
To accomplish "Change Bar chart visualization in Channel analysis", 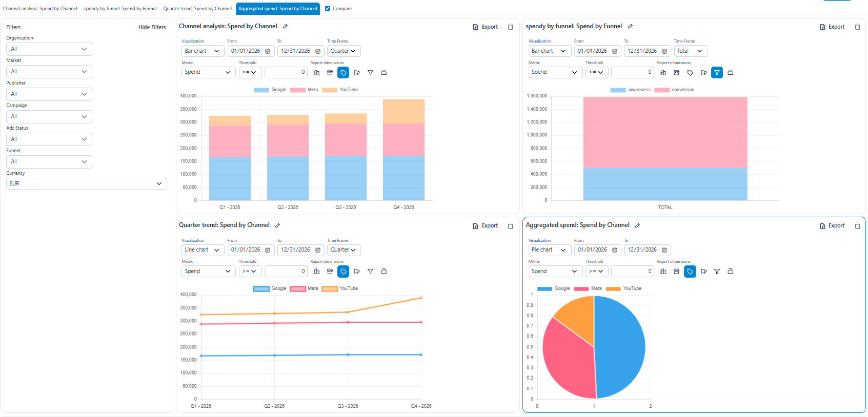I will 203,51.
